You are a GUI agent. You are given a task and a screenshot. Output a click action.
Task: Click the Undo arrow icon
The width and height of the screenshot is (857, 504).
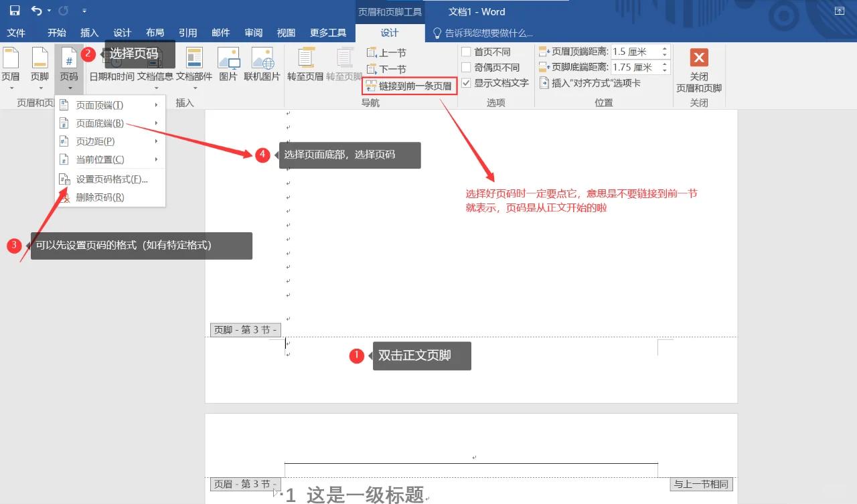point(37,11)
